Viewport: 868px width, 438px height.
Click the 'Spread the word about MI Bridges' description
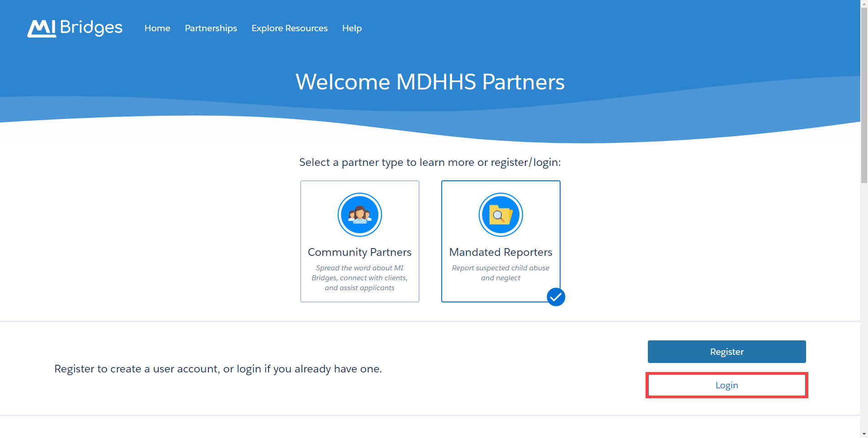pos(359,278)
